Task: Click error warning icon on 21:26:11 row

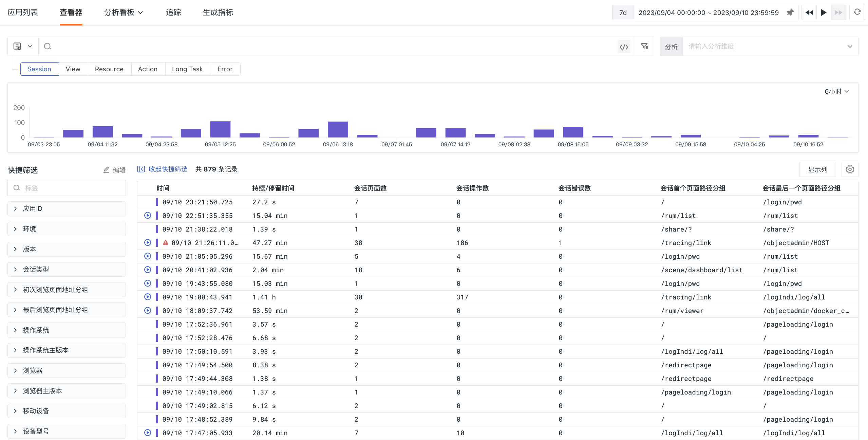Action: coord(166,243)
